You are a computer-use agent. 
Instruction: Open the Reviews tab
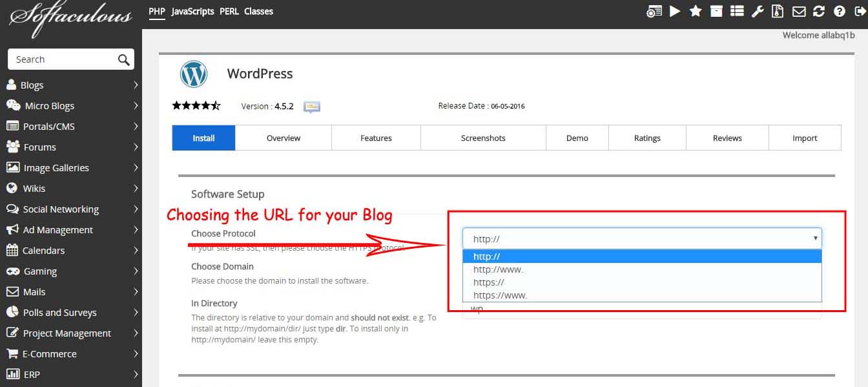[727, 138]
